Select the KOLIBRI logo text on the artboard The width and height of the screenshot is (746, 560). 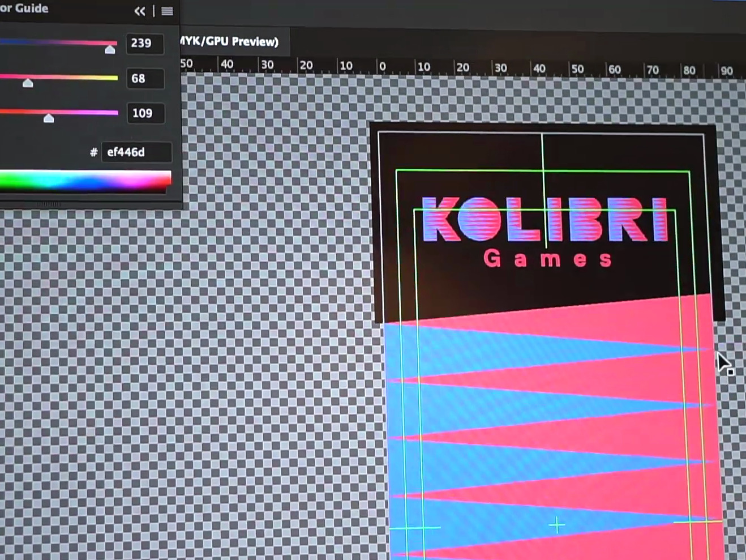click(x=545, y=220)
